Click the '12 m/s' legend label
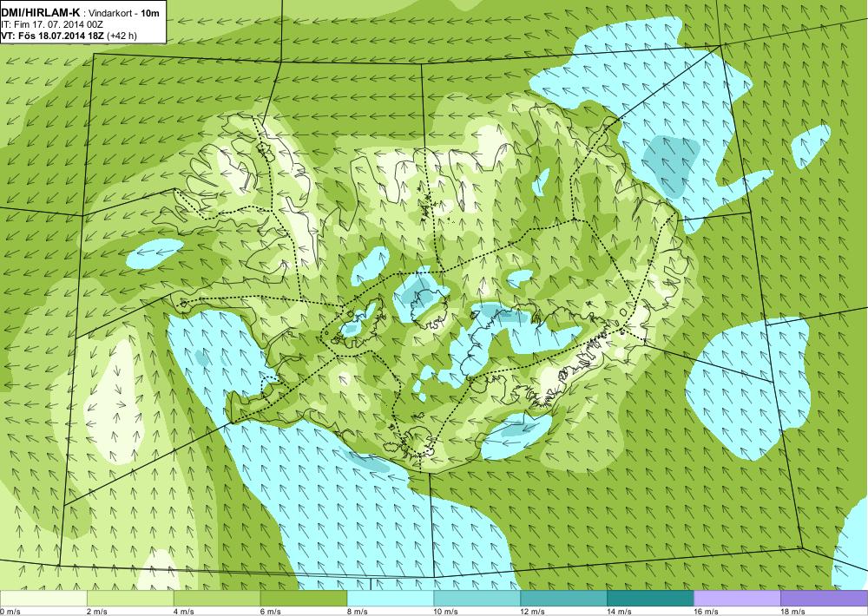The width and height of the screenshot is (868, 616). (533, 612)
